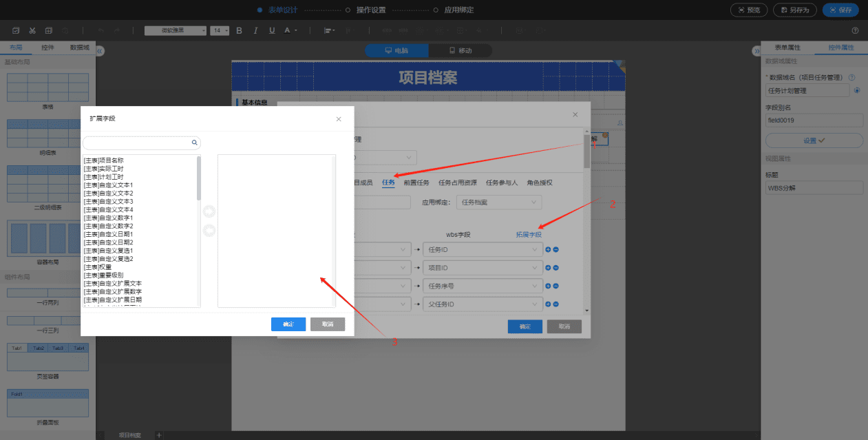Switch to the 布局 panel tab

[16, 48]
